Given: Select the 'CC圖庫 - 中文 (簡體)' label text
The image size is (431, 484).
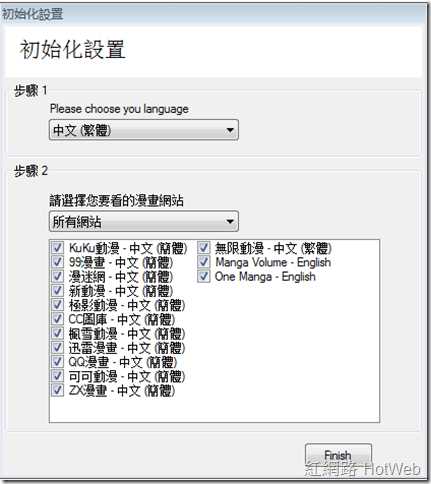Looking at the screenshot, I should tap(122, 320).
